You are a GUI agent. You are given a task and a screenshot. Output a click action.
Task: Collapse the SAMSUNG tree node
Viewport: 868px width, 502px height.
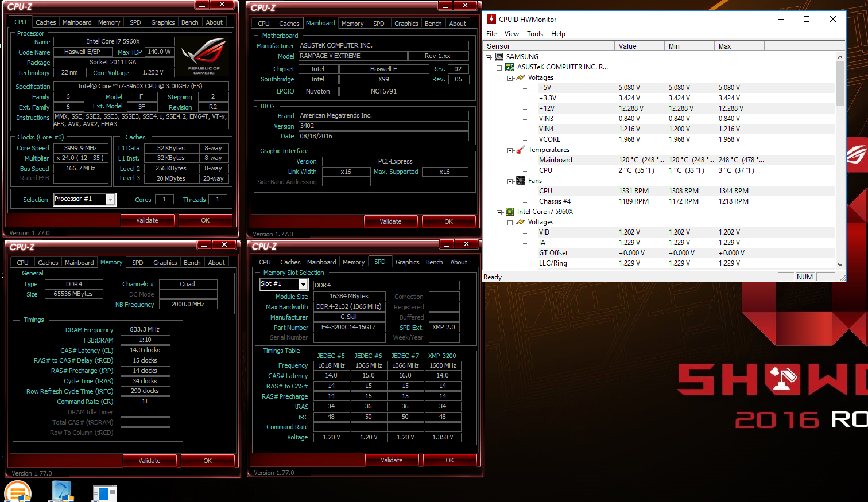489,57
